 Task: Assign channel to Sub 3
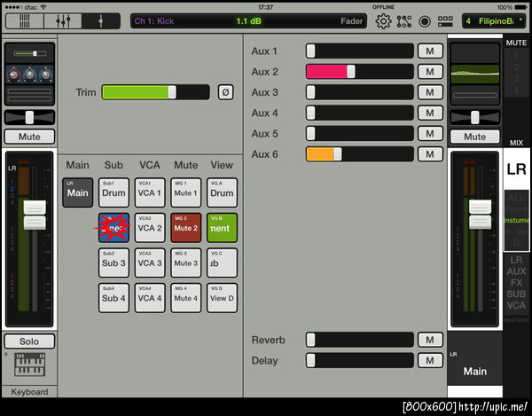pyautogui.click(x=113, y=263)
